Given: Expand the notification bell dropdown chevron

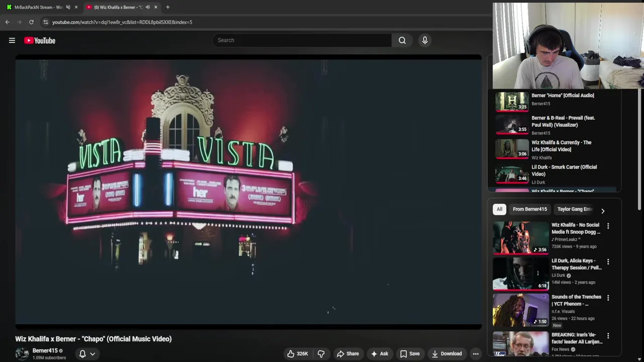Looking at the screenshot, I should coord(93,354).
